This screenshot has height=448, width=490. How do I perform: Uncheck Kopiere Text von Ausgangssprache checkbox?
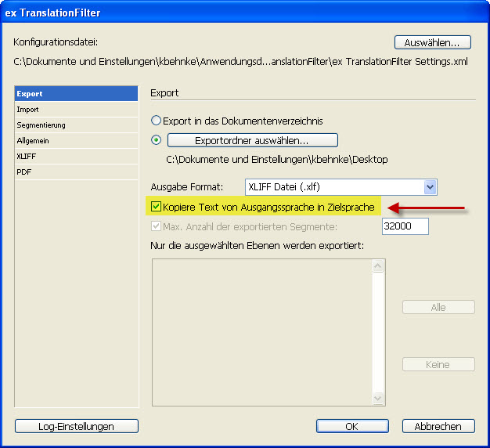(x=156, y=207)
